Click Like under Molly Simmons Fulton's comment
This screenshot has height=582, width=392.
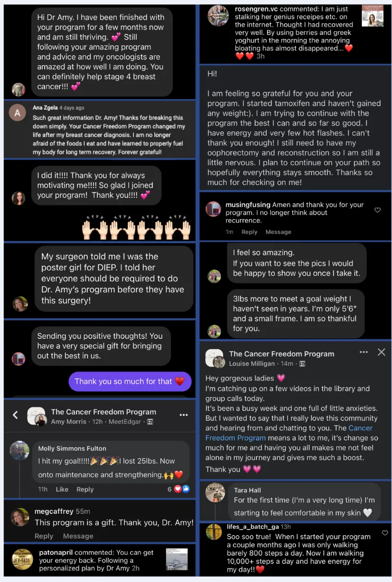[x=62, y=489]
